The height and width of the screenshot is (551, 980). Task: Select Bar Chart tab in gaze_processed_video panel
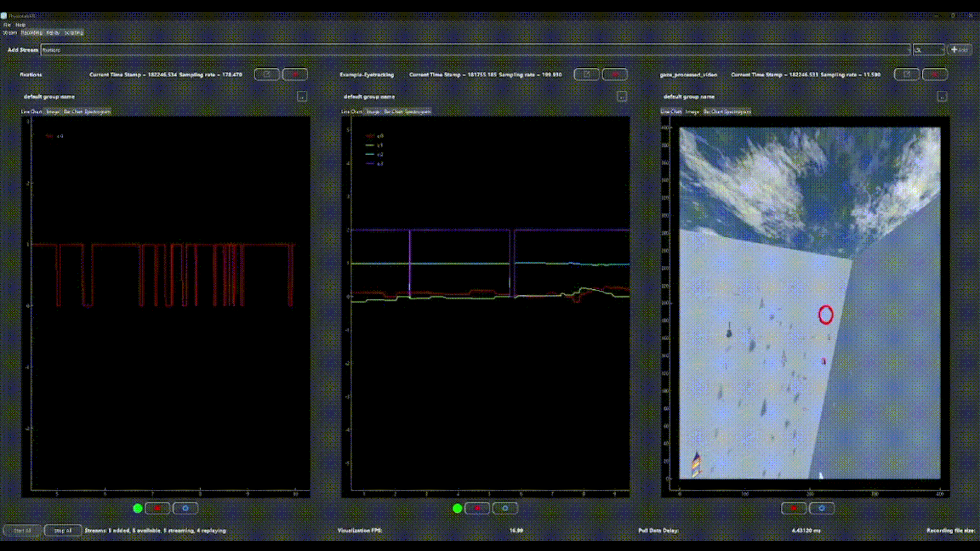coord(713,112)
